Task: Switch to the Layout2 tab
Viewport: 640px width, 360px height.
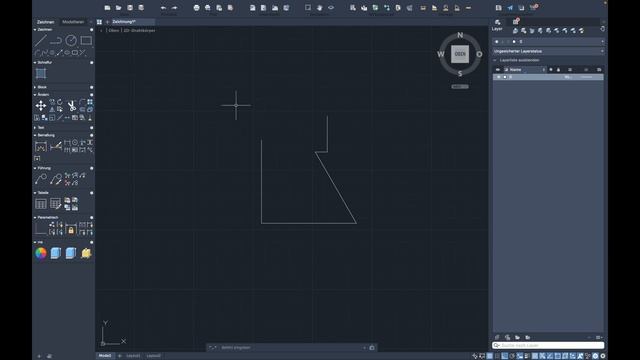Action: coord(153,356)
